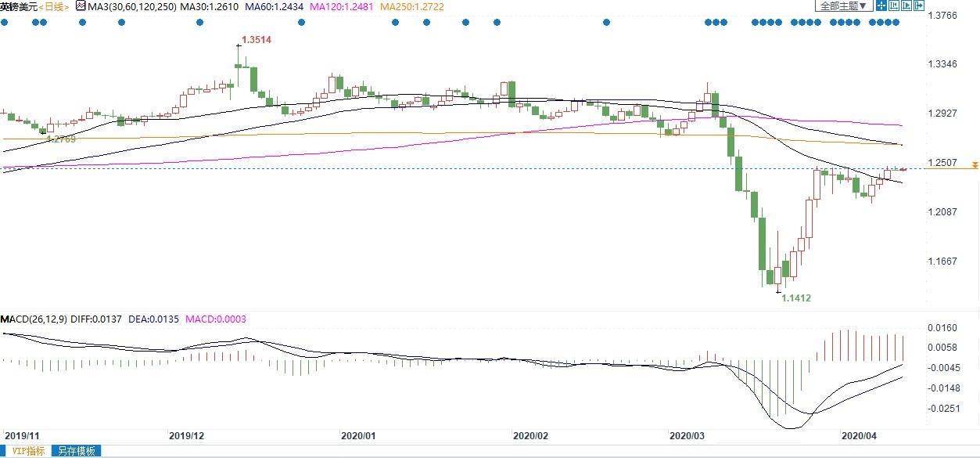The image size is (980, 458).
Task: Click the MA3 indicator chart icon
Action: pos(80,6)
